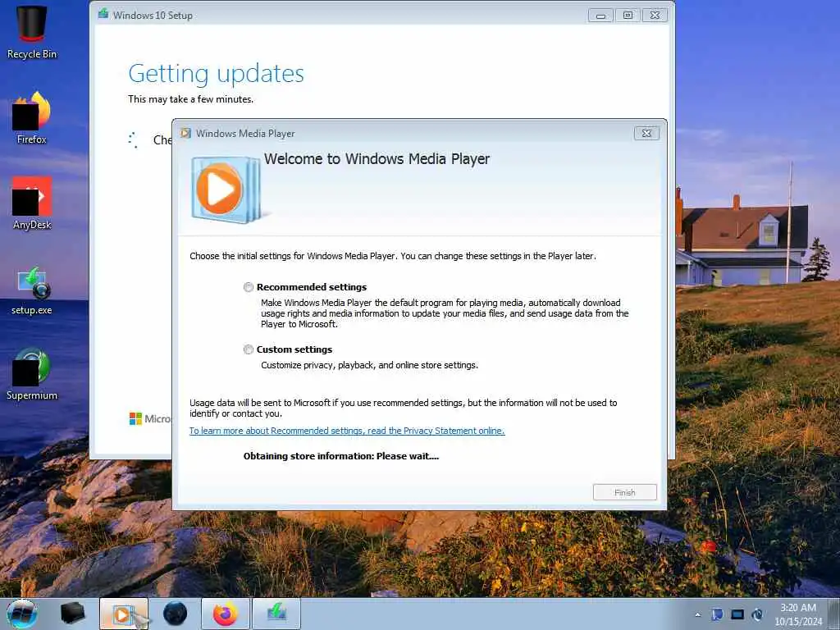This screenshot has width=840, height=630.
Task: Open the Windows Start menu orb
Action: tap(22, 614)
